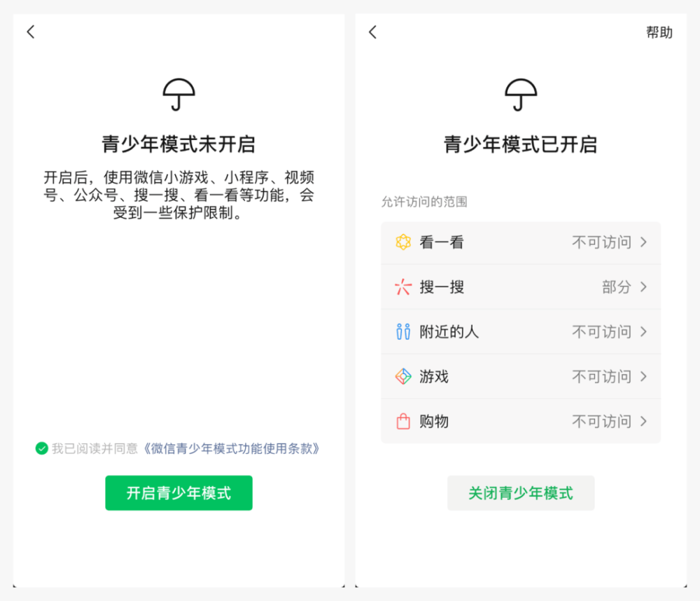This screenshot has width=700, height=601.
Task: Click the colorful 游戏 diamond icon
Action: [403, 376]
